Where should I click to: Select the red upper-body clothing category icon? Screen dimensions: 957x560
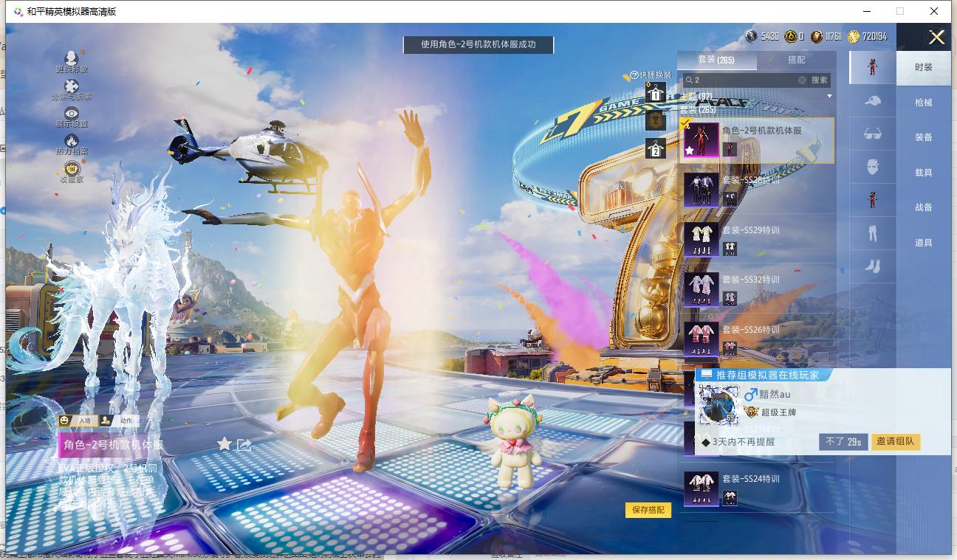pyautogui.click(x=873, y=200)
